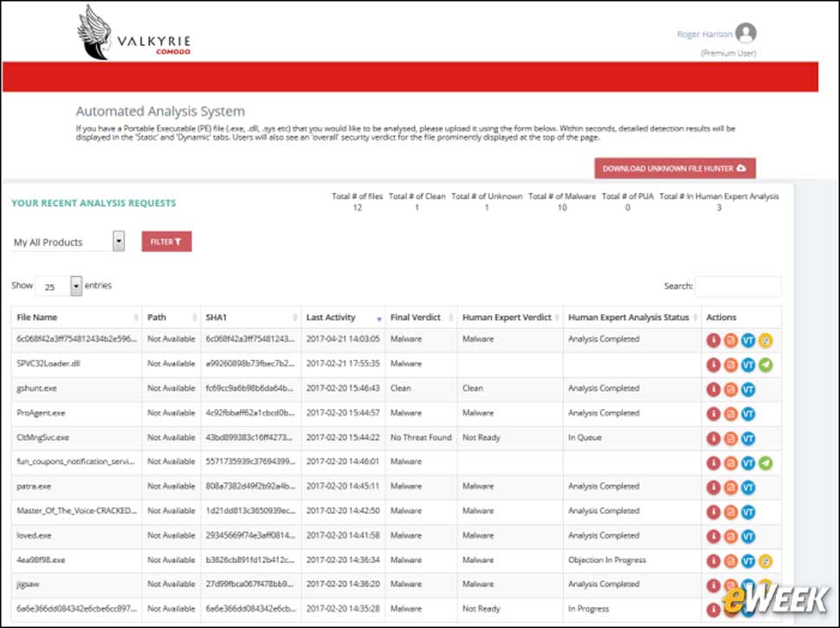Screen dimensions: 840x628
Task: Open orange report icon for 4ea98f98.exe
Action: [x=731, y=561]
